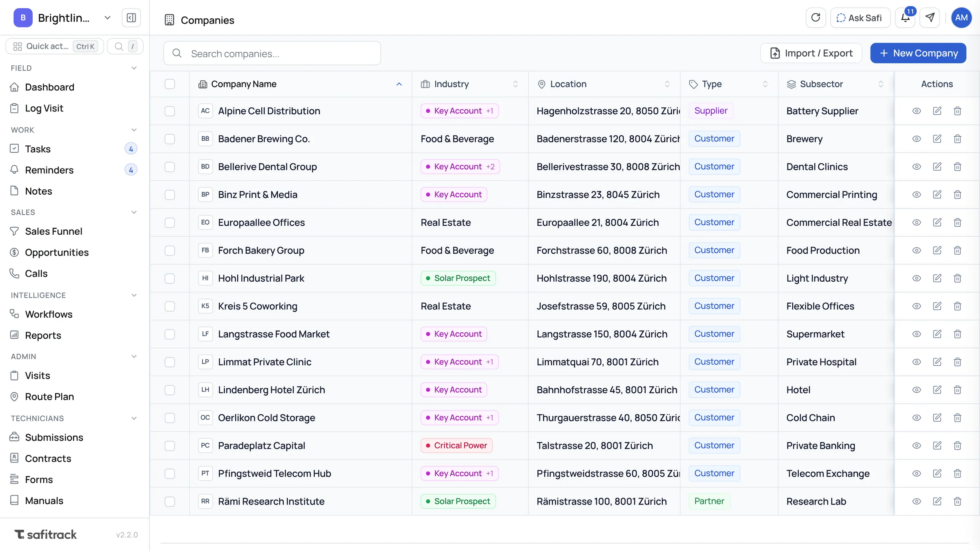Screen dimensions: 980x551
Task: Sort the table by Subsector column
Action: coord(881,84)
